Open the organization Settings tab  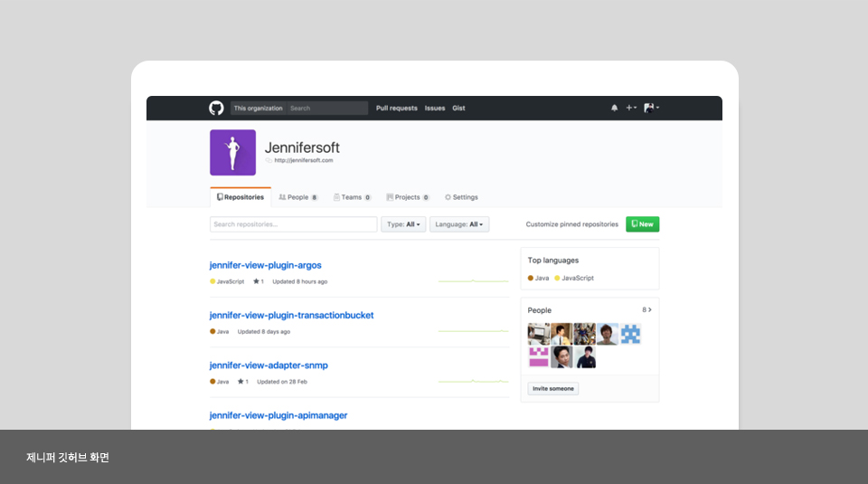(461, 197)
